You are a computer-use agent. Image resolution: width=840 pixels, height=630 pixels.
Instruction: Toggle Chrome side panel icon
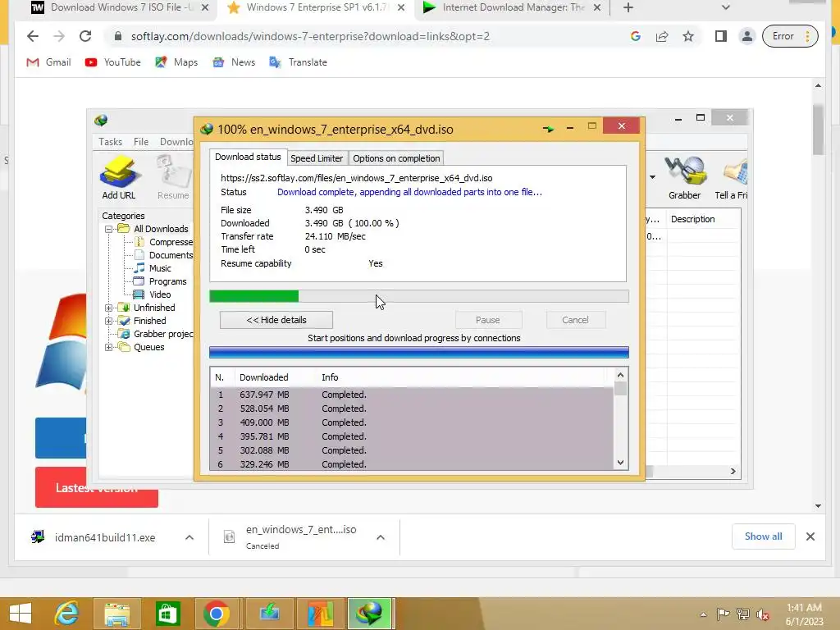point(720,36)
